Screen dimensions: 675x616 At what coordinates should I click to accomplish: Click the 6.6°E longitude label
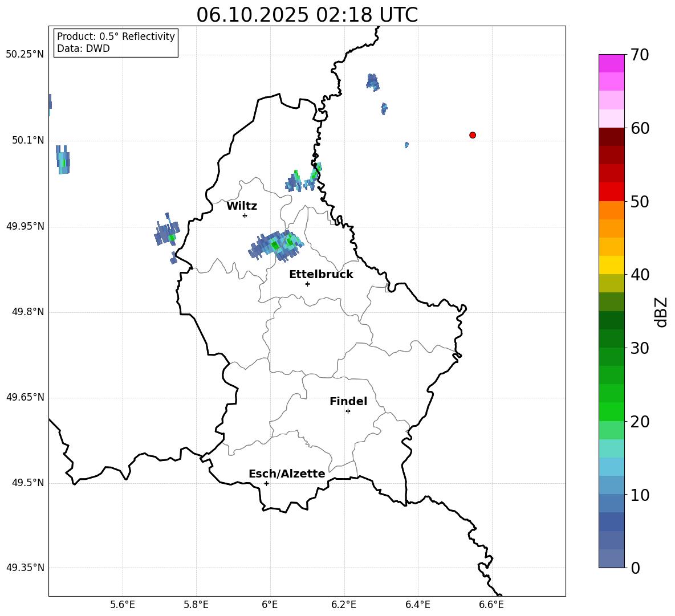pyautogui.click(x=491, y=605)
